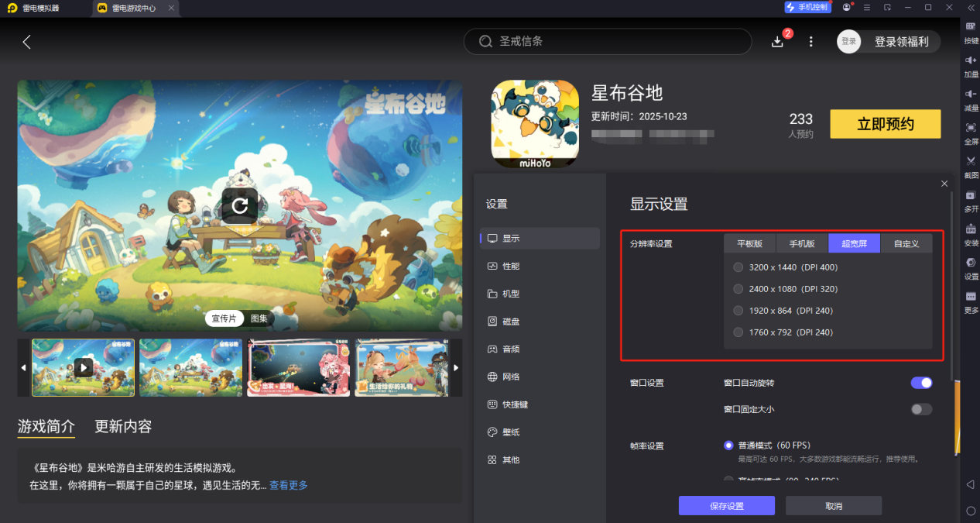This screenshot has width=980, height=523.
Task: Open the download manager icon with badge 2
Action: point(777,41)
